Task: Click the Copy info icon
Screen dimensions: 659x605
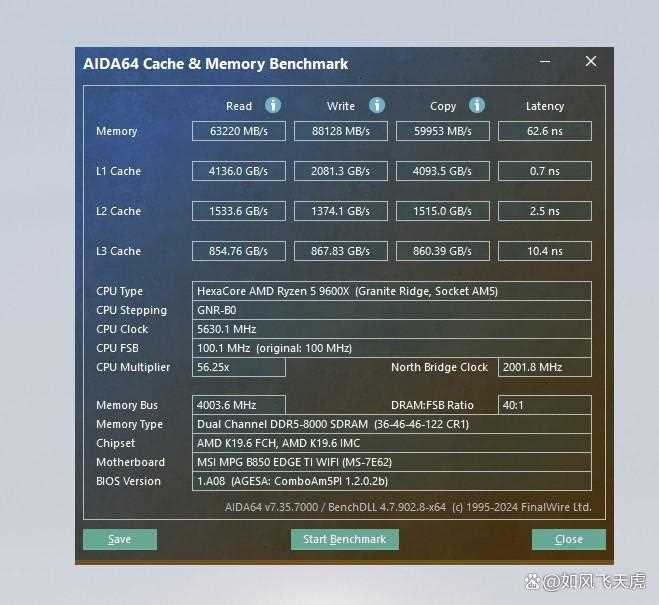Action: [x=477, y=105]
